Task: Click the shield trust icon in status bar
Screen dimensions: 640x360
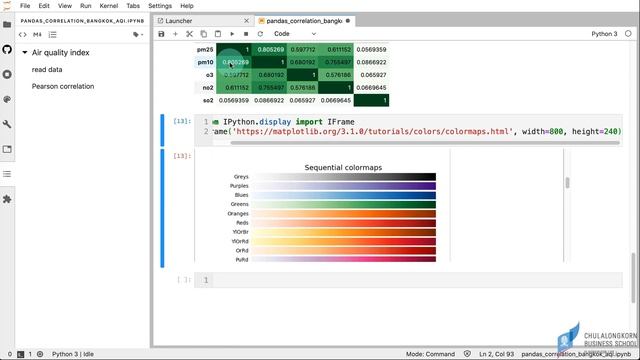Action: pyautogui.click(x=467, y=354)
